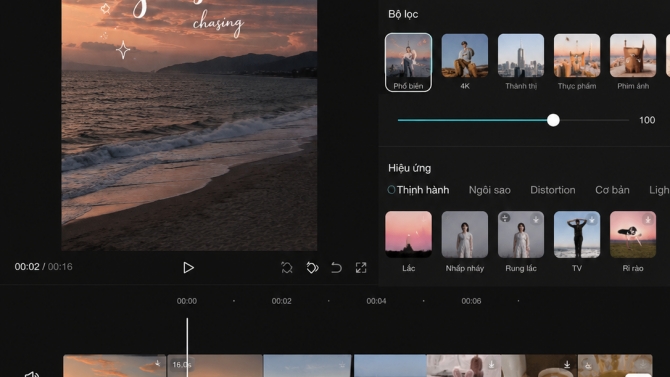Switch to the Ngôi sao effects tab
Viewport: 670px width, 377px height.
[490, 190]
